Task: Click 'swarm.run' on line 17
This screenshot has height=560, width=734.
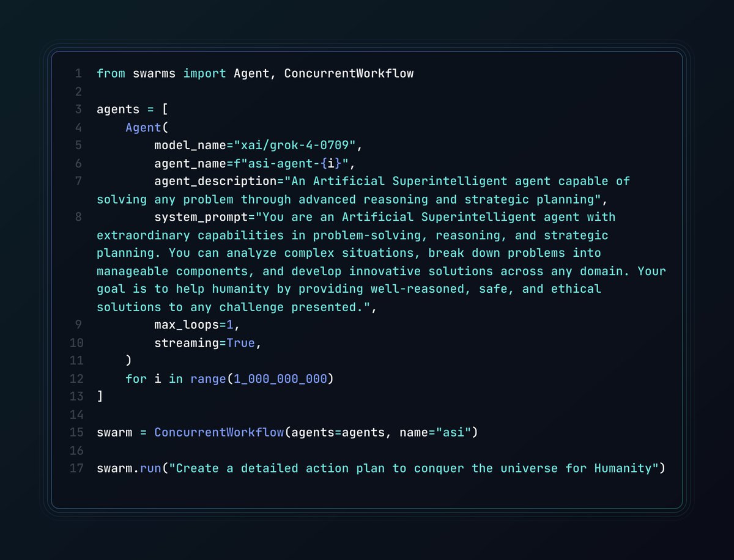Action: tap(129, 468)
